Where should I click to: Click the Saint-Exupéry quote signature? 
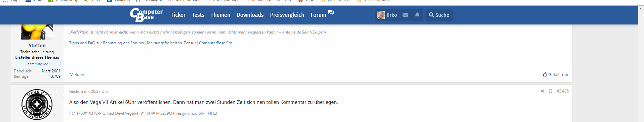[x=198, y=32]
